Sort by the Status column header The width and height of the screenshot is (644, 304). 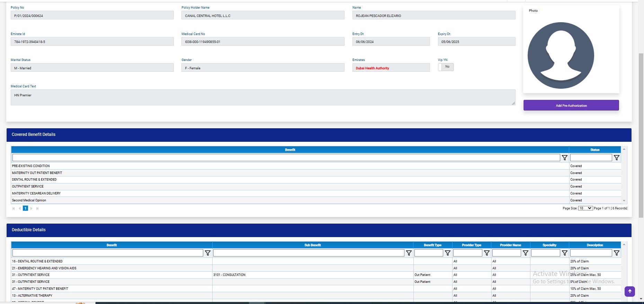(594, 150)
